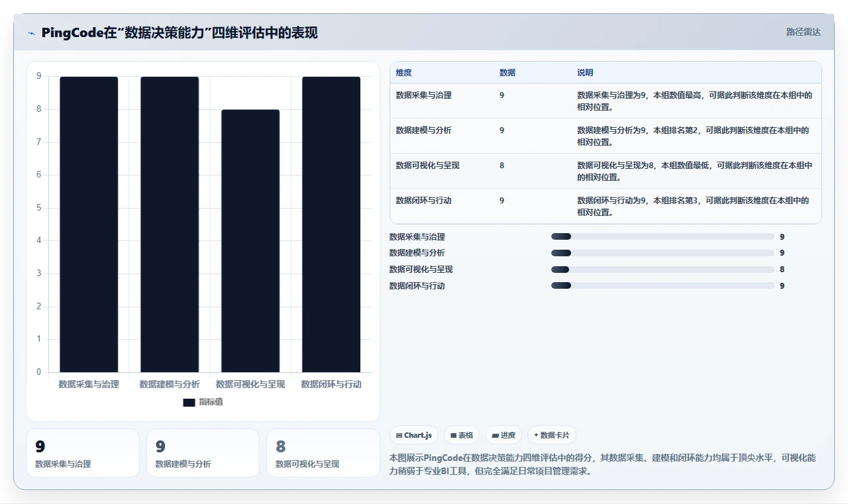Image resolution: width=848 pixels, height=504 pixels.
Task: Click the 数据可视化与呈现 chart bar
Action: point(250,240)
